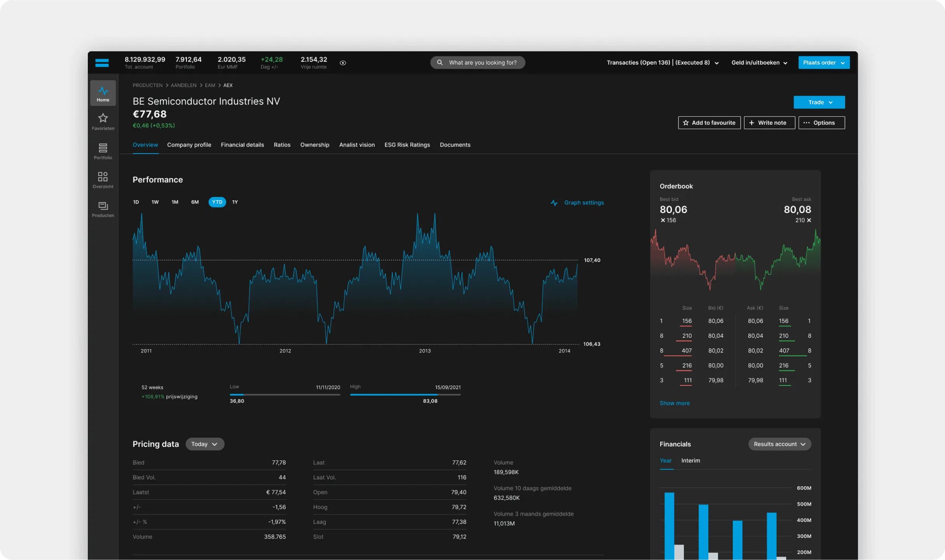945x560 pixels.
Task: Open the Results account dropdown
Action: (779, 444)
